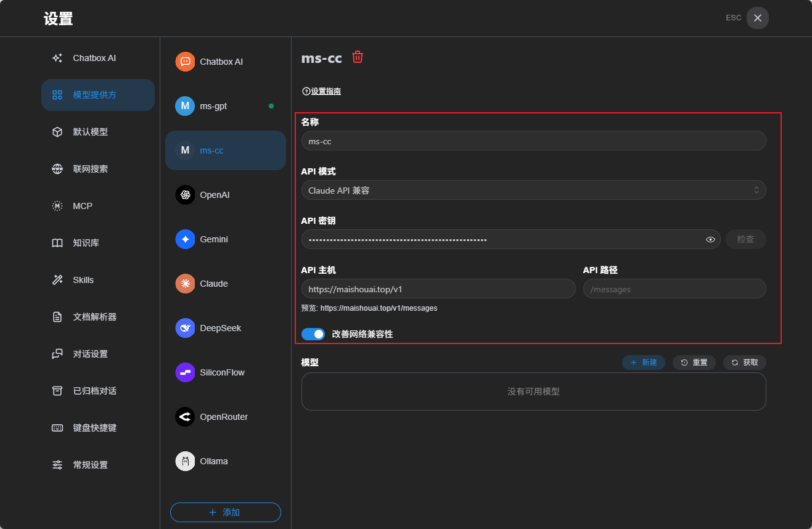Click the 没有可用模型 text

[534, 392]
